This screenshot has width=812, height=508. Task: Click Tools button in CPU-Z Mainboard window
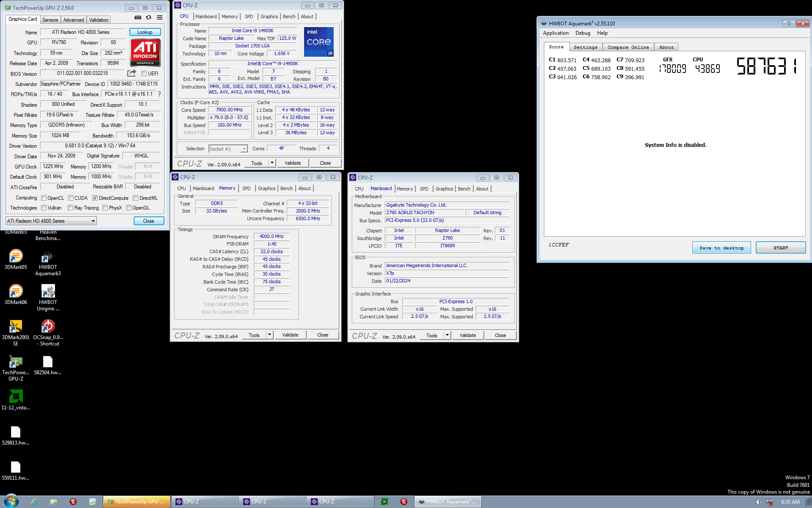click(x=432, y=335)
